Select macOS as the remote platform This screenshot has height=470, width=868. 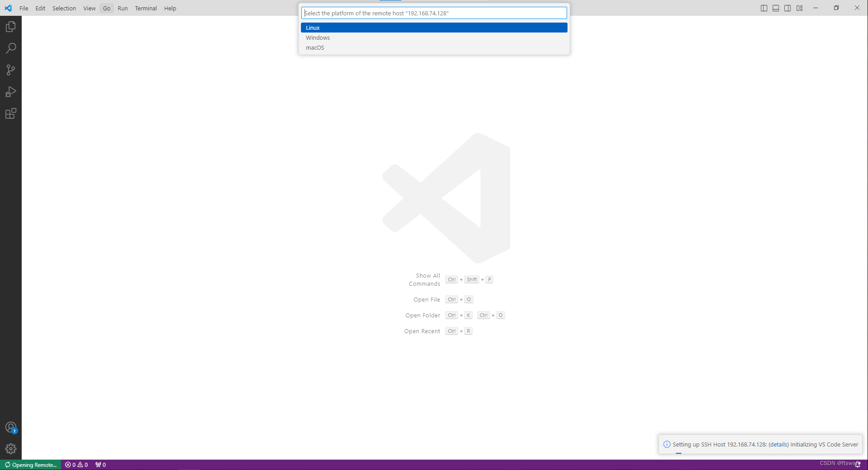434,47
